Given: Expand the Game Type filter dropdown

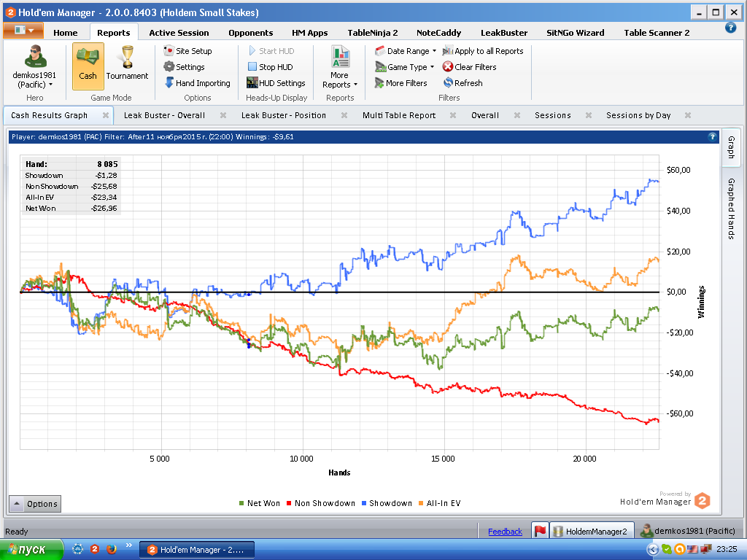Looking at the screenshot, I should point(404,67).
